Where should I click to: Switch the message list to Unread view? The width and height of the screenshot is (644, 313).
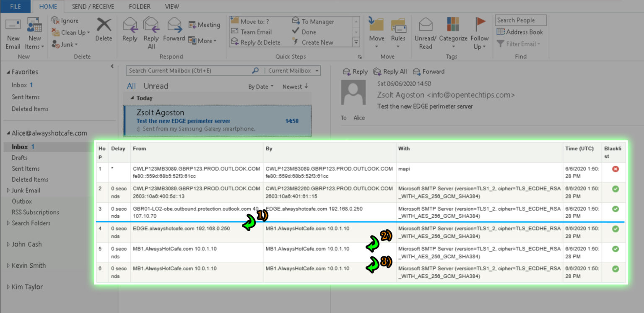coord(156,86)
